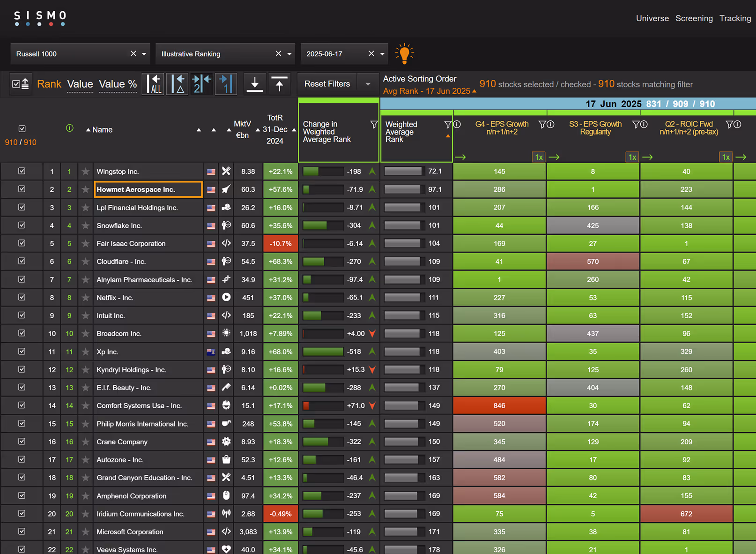Screen dimensions: 756x554
Task: Click info icon of S3 - EPS Growth Regularity
Action: [x=644, y=124]
